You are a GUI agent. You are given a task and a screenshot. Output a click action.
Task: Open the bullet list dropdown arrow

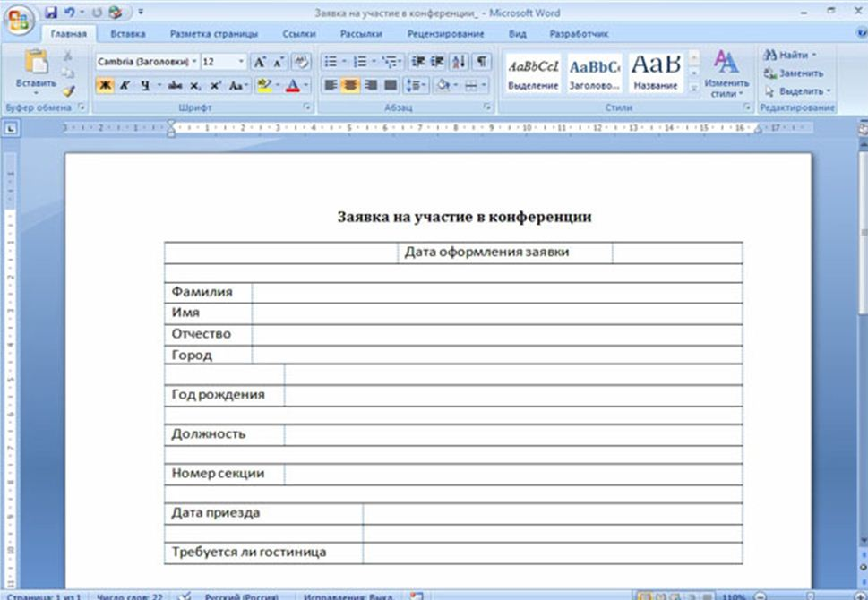coord(343,62)
